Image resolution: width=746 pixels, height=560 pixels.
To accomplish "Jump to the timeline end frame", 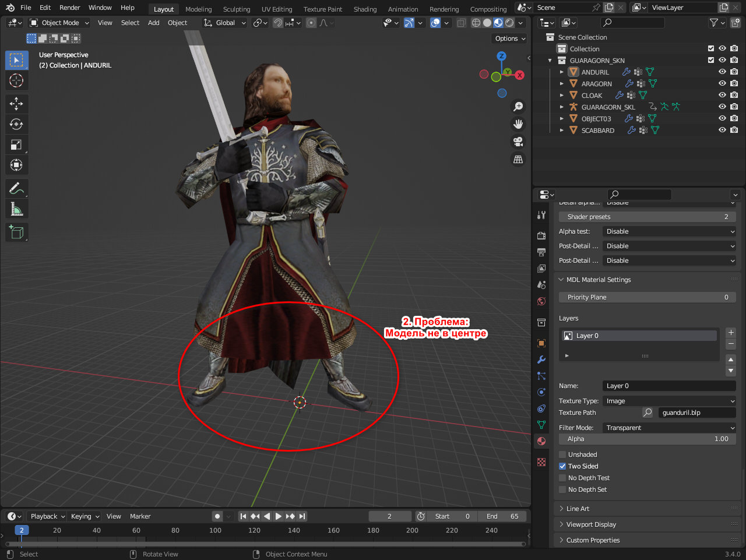I will pyautogui.click(x=302, y=516).
